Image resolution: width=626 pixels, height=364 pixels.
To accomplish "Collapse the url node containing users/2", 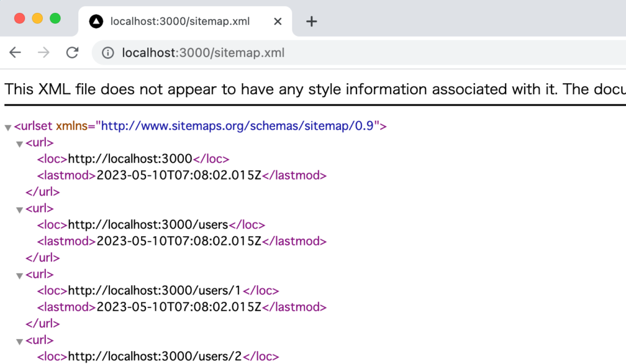I will click(19, 340).
